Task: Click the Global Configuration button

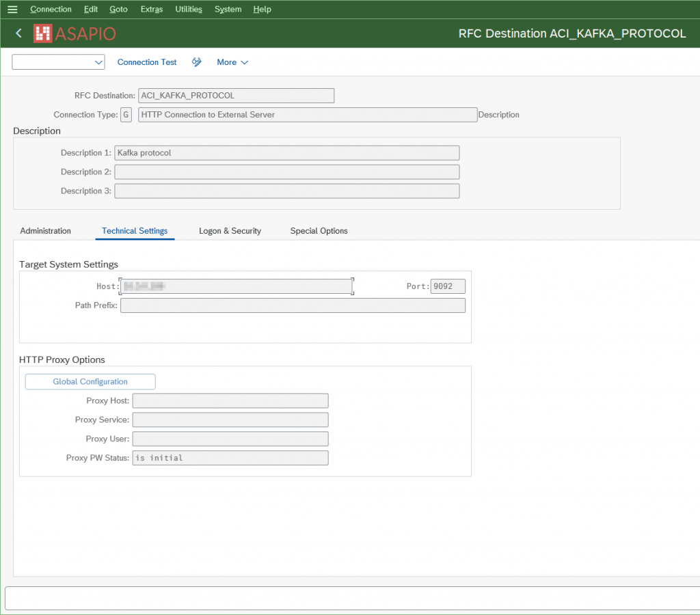Action: [90, 382]
